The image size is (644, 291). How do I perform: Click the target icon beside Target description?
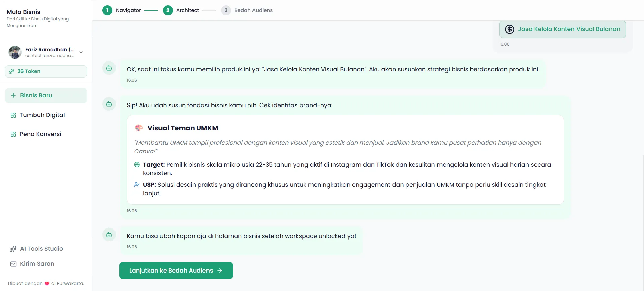(x=137, y=165)
